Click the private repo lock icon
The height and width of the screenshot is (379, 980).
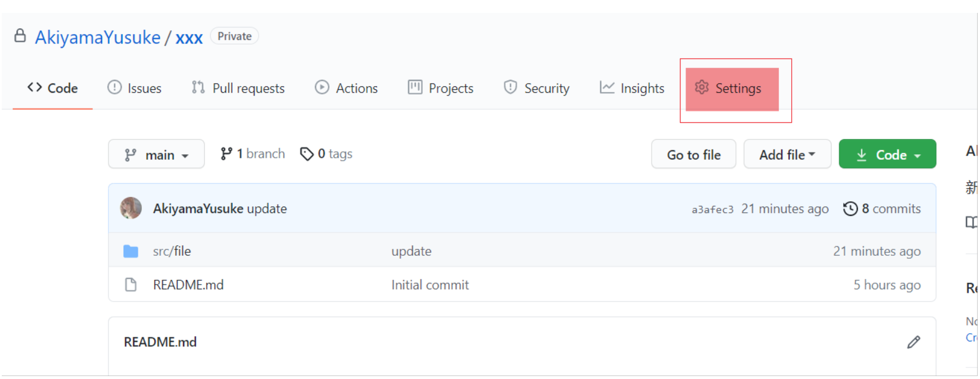(20, 36)
